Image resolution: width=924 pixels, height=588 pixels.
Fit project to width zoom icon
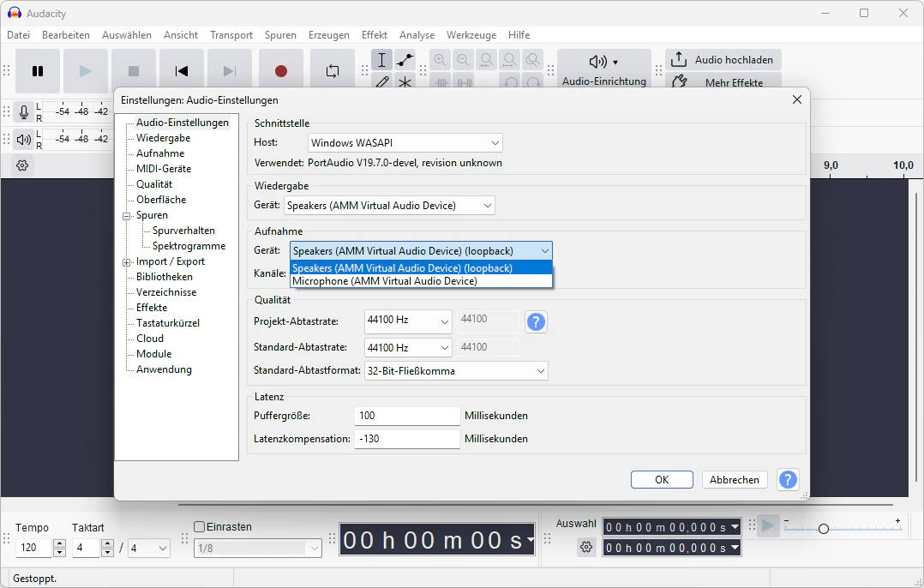509,60
